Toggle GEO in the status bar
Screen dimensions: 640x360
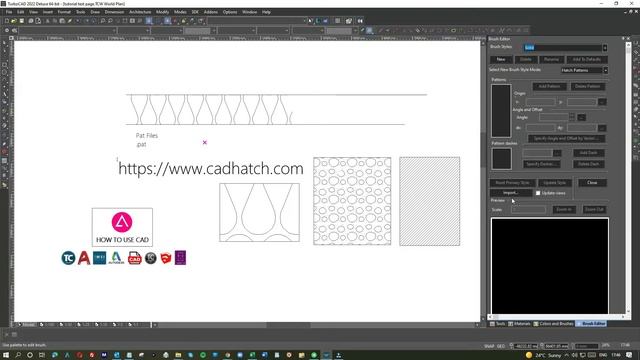click(x=501, y=346)
